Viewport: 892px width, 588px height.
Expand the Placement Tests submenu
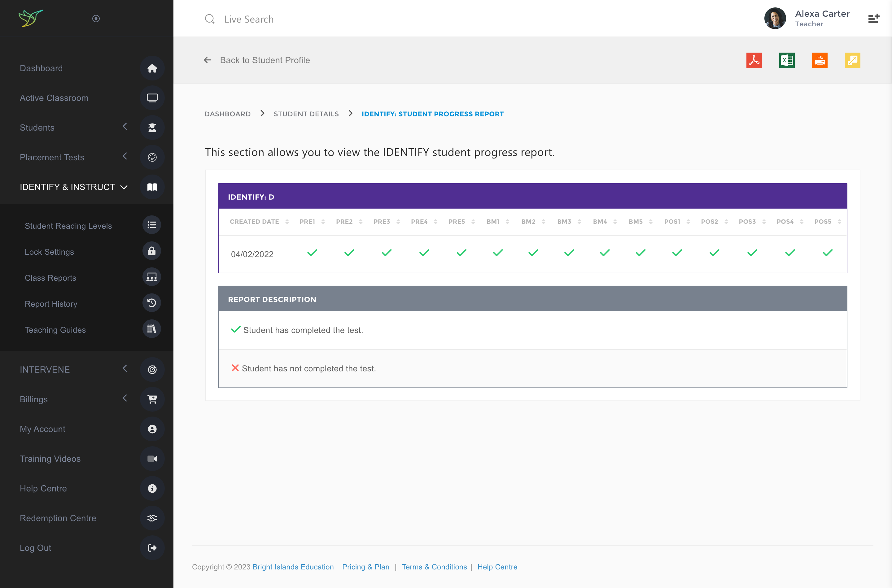[x=125, y=156]
